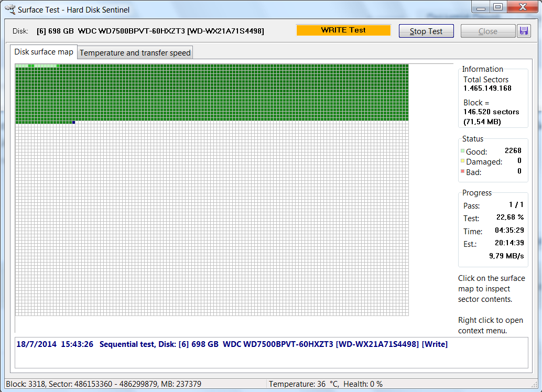542x392 pixels.
Task: Minimize the Surface Test window
Action: click(481, 7)
